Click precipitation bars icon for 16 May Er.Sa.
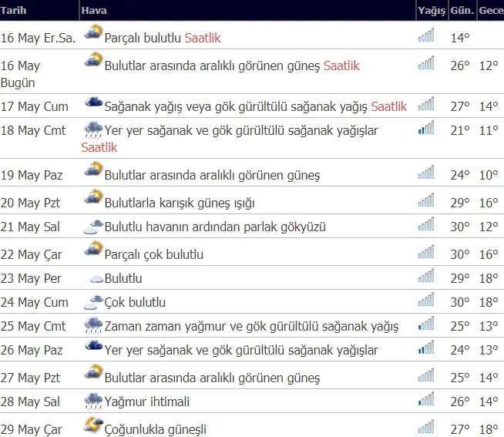Viewport: 504px width, 437px height. coord(426,35)
